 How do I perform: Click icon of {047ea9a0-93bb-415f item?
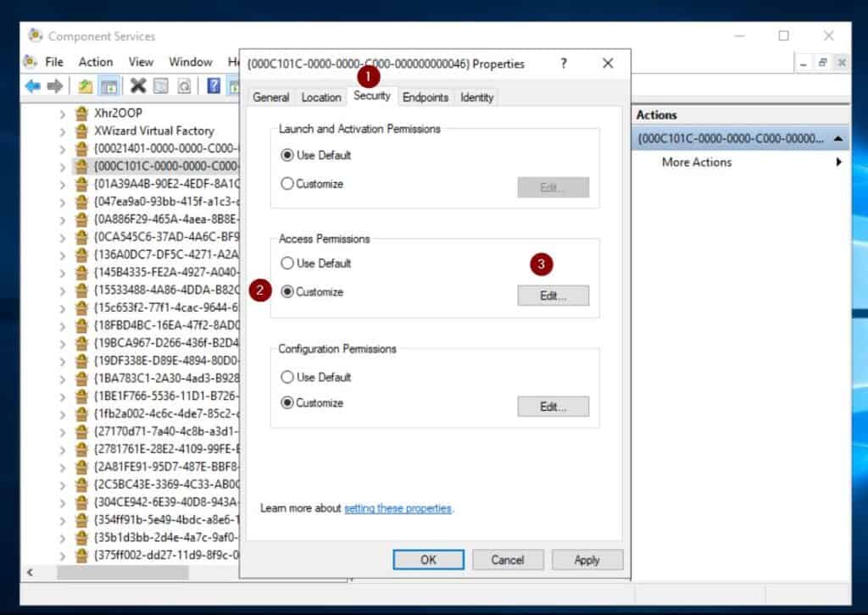coord(82,202)
